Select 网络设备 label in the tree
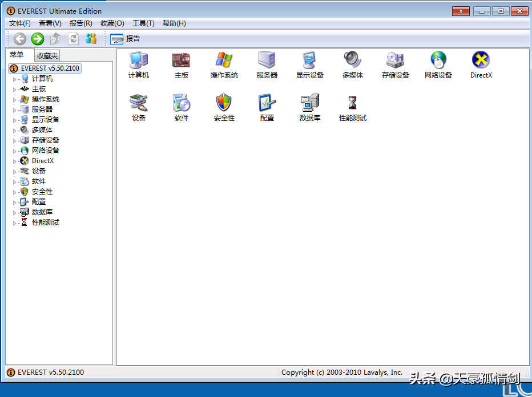The image size is (532, 397). coord(46,150)
